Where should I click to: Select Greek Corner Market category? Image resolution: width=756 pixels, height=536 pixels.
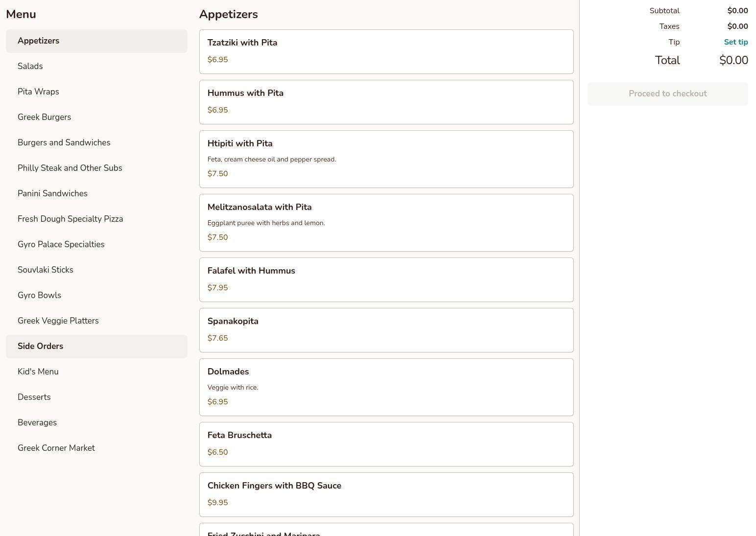point(56,448)
